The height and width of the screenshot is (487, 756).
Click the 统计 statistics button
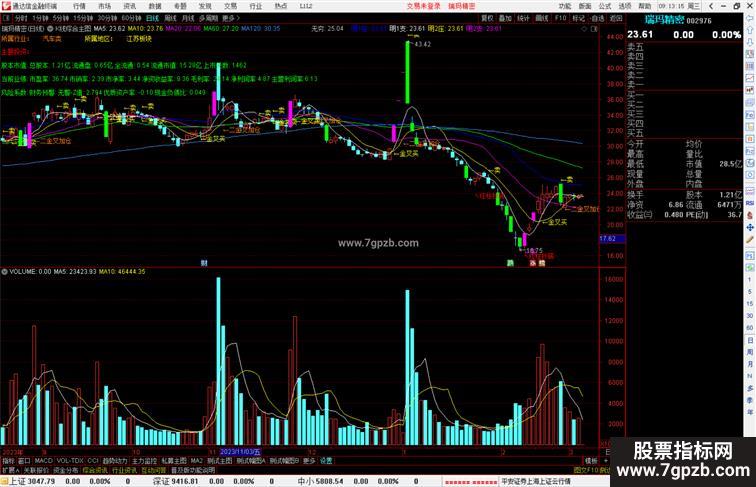pyautogui.click(x=523, y=18)
